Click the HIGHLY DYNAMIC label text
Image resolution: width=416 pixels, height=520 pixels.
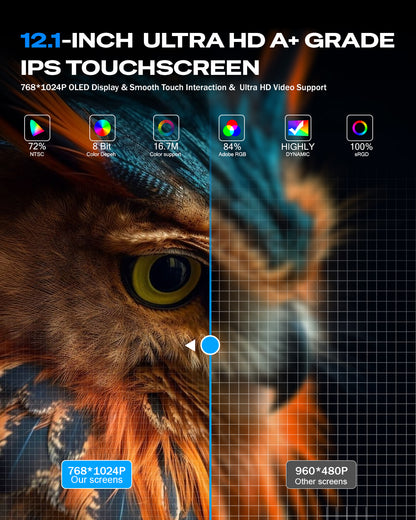click(x=298, y=149)
